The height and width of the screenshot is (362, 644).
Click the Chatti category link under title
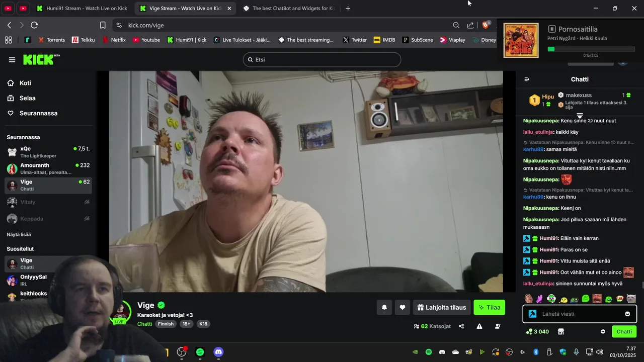(144, 324)
